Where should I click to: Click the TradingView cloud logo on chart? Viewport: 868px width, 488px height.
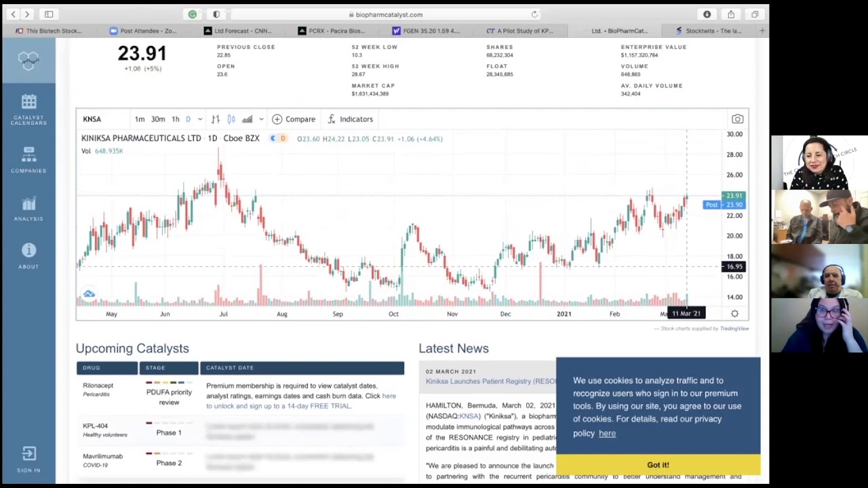[89, 294]
